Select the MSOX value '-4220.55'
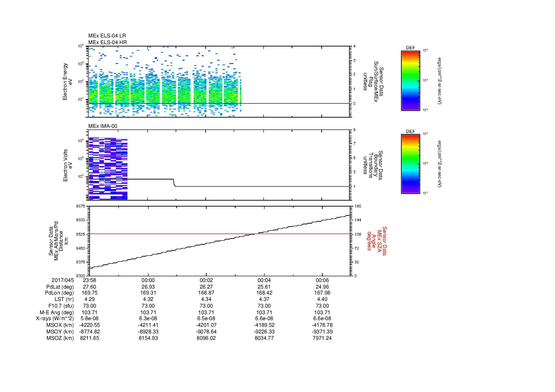 [x=90, y=325]
